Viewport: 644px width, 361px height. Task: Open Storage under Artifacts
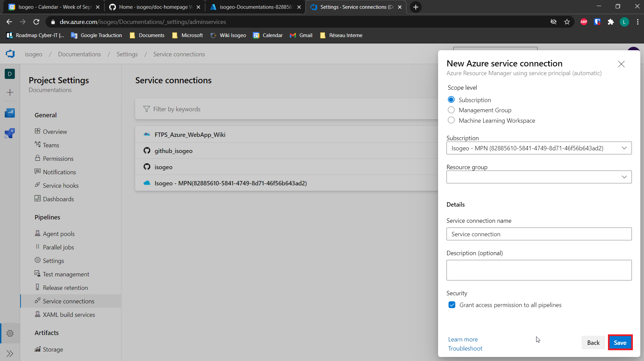(53, 349)
